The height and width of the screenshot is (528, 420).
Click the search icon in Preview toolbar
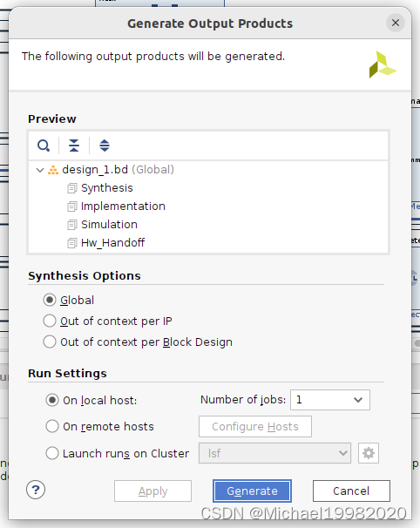(44, 146)
